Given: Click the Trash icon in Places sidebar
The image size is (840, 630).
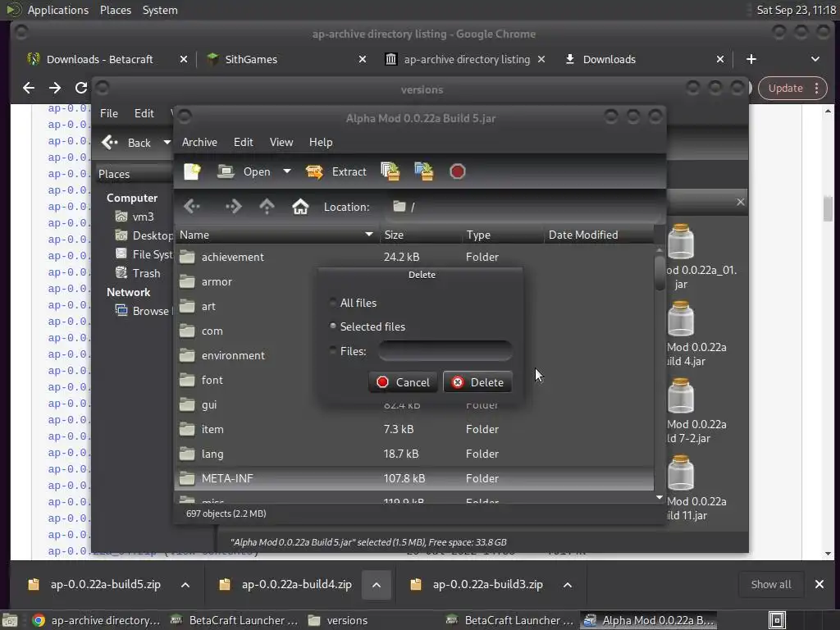Looking at the screenshot, I should click(x=121, y=272).
